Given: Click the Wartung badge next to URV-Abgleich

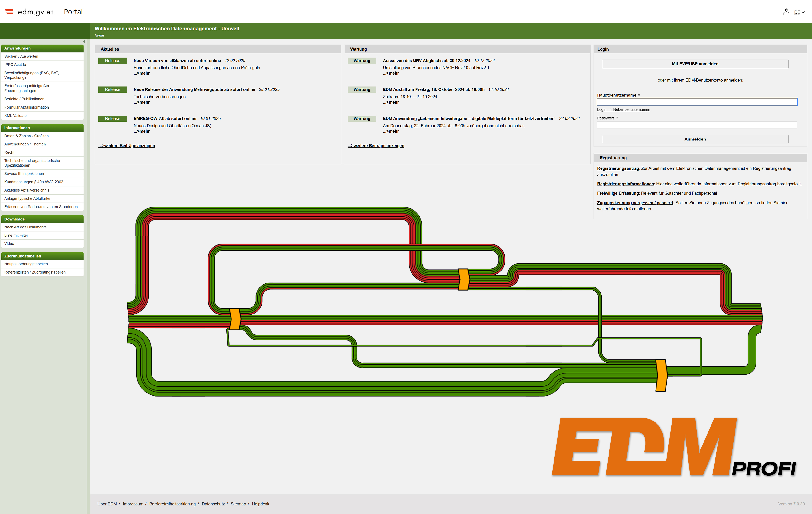Looking at the screenshot, I should [362, 61].
